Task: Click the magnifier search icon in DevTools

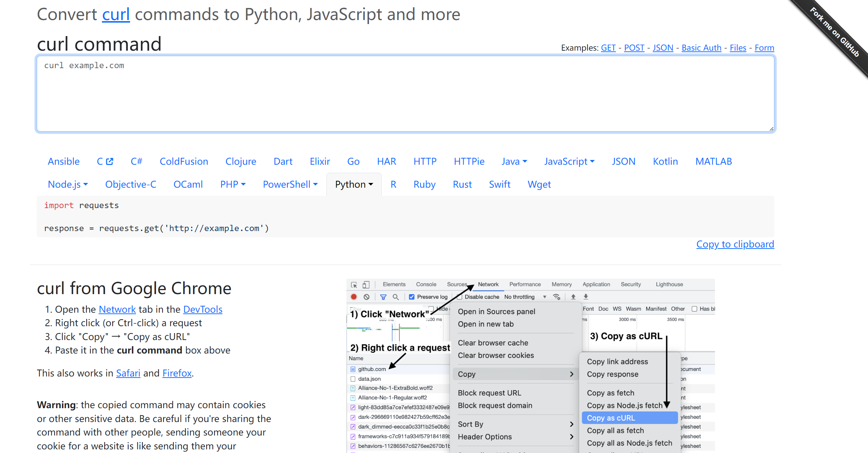Action: point(396,297)
